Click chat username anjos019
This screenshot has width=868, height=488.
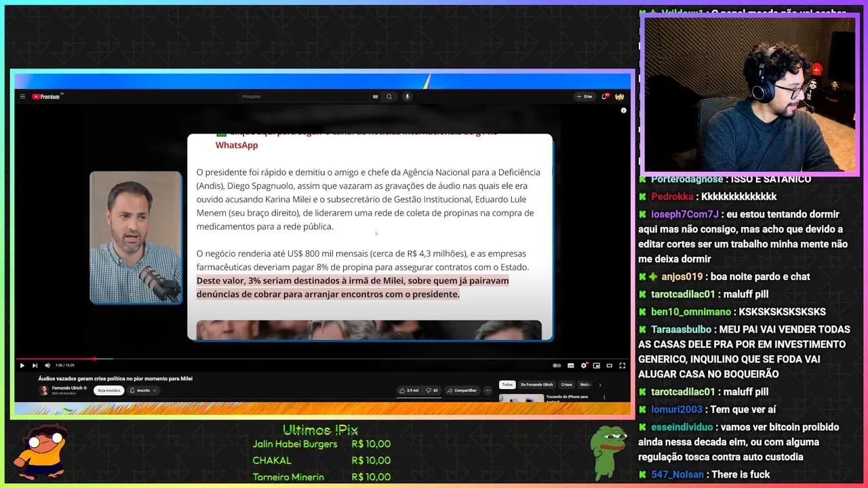point(682,277)
